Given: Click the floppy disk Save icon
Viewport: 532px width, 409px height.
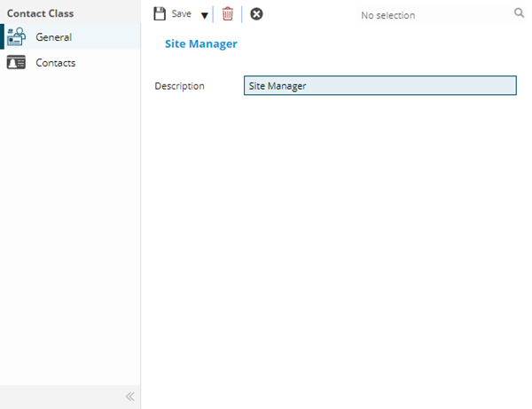Looking at the screenshot, I should pos(160,14).
